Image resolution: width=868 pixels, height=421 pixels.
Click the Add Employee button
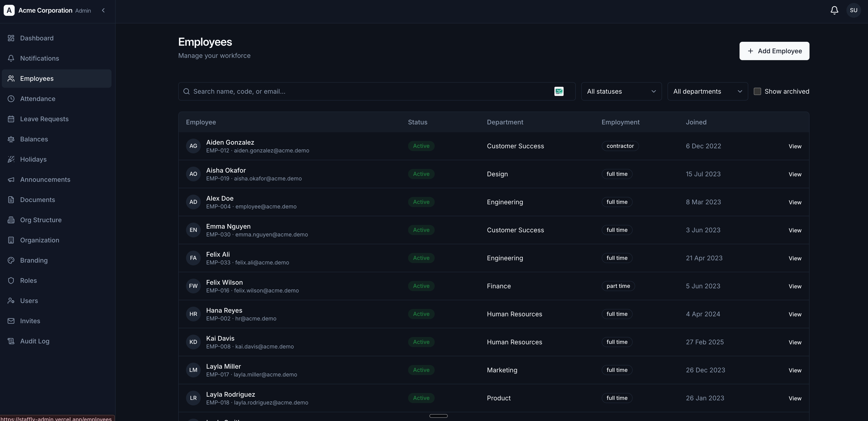point(774,51)
